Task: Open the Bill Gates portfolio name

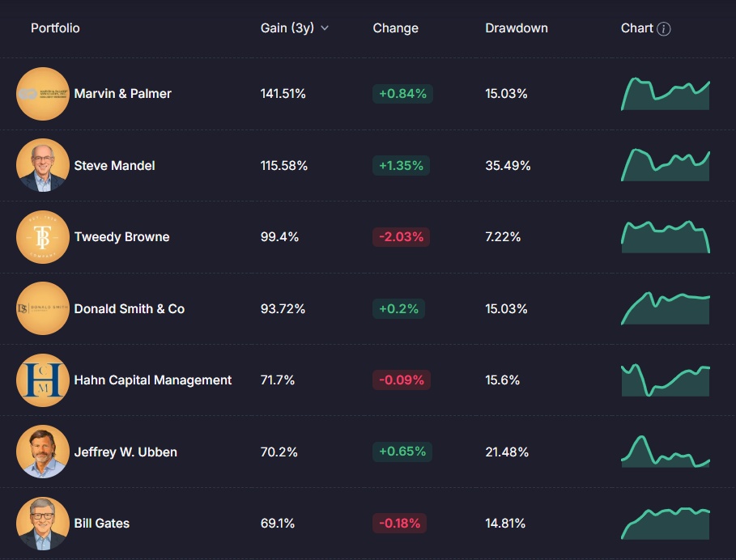Action: coord(102,524)
